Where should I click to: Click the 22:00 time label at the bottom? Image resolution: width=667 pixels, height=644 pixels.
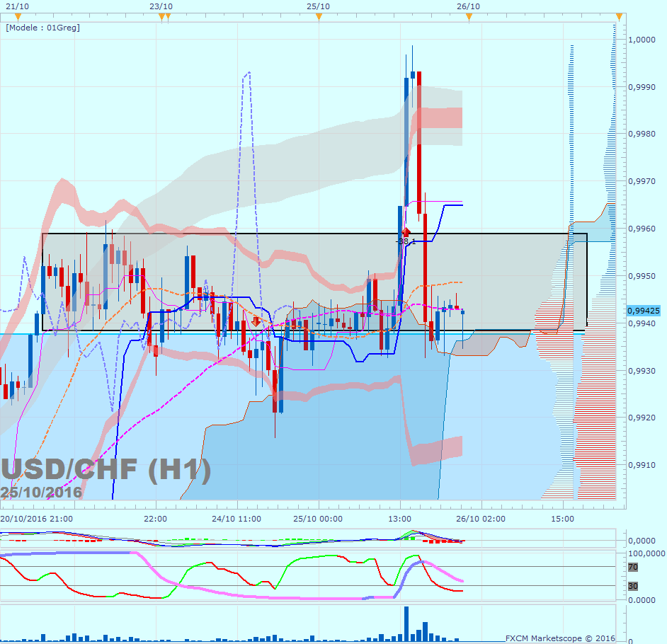[x=155, y=519]
